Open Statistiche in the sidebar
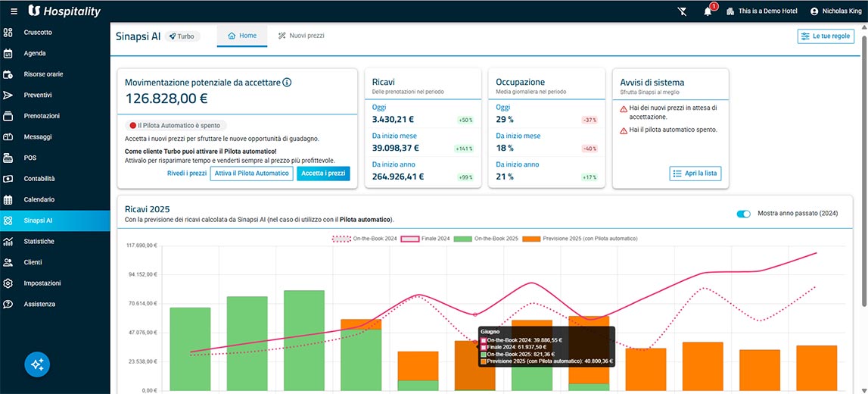868x394 pixels. click(54, 242)
